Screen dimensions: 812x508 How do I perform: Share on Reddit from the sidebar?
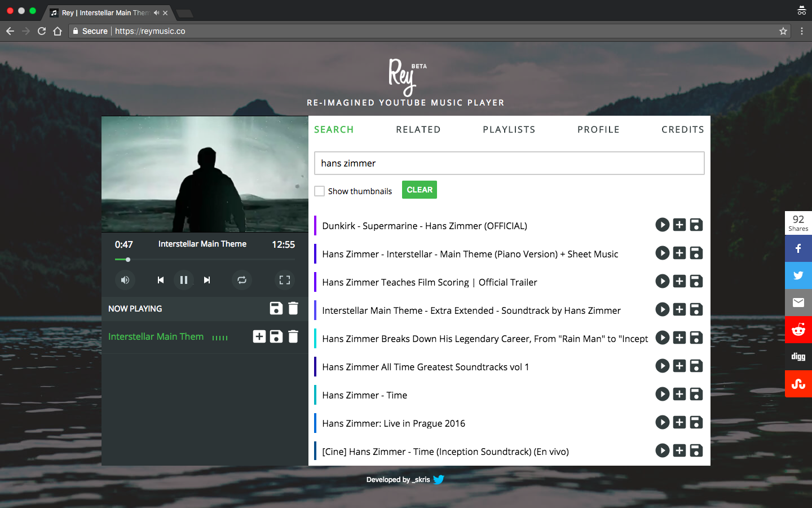(x=798, y=330)
